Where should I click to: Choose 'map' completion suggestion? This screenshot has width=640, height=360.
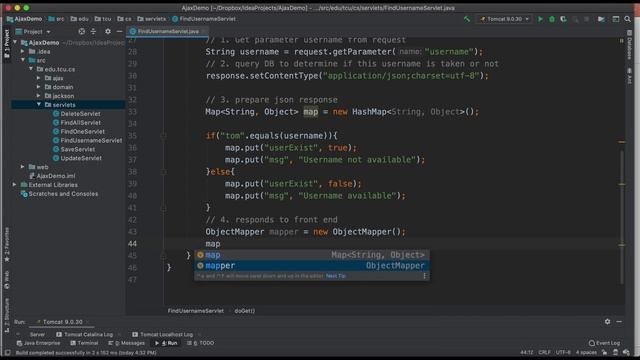pos(311,255)
